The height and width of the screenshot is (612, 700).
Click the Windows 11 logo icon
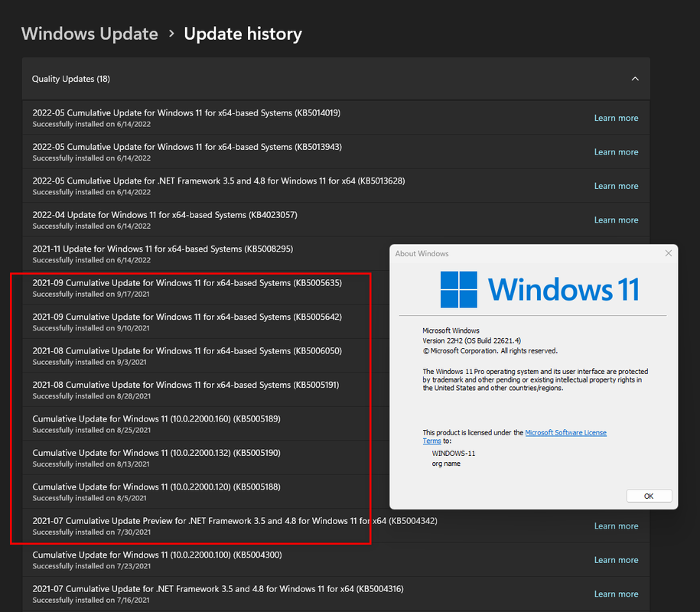pos(458,289)
